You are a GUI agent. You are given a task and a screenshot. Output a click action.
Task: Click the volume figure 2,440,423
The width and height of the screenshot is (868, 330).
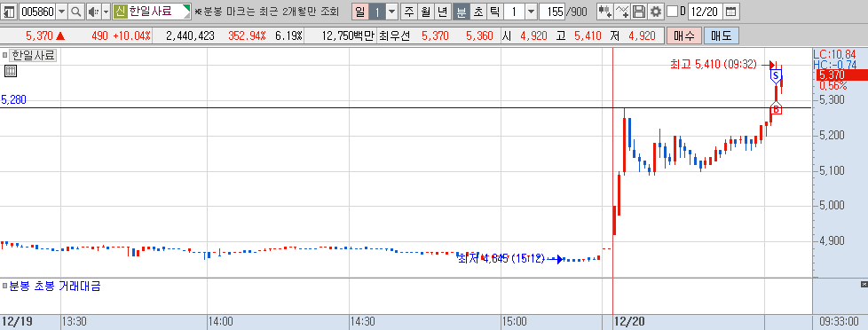coord(190,36)
